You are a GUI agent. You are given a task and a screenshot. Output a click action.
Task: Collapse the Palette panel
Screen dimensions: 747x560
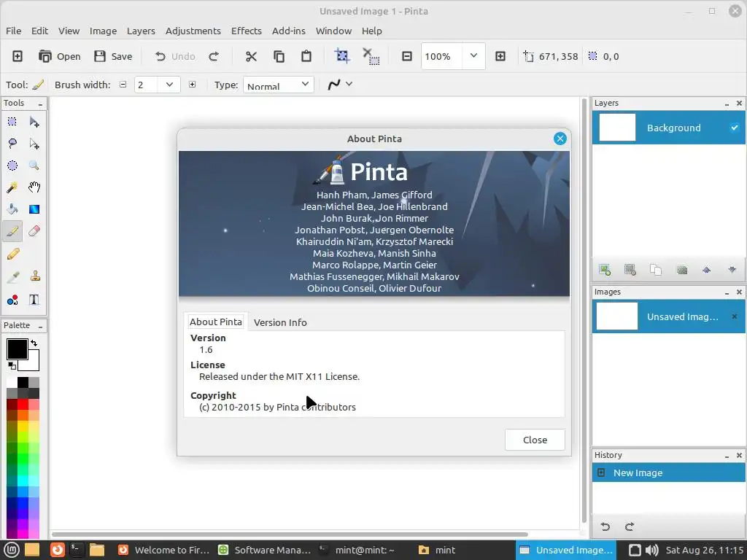point(41,326)
